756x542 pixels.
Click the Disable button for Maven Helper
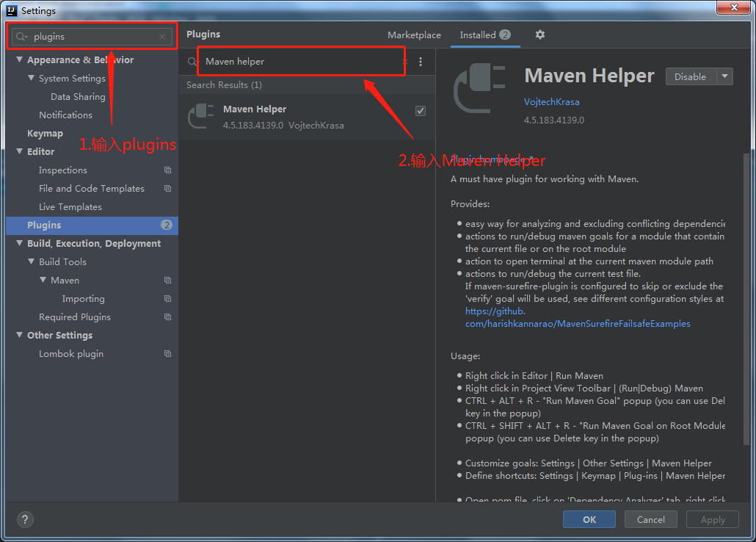(x=691, y=76)
